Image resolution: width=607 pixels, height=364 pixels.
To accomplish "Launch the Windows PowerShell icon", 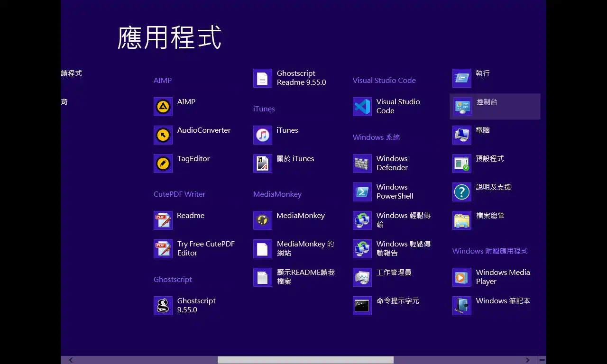I will coord(362,192).
